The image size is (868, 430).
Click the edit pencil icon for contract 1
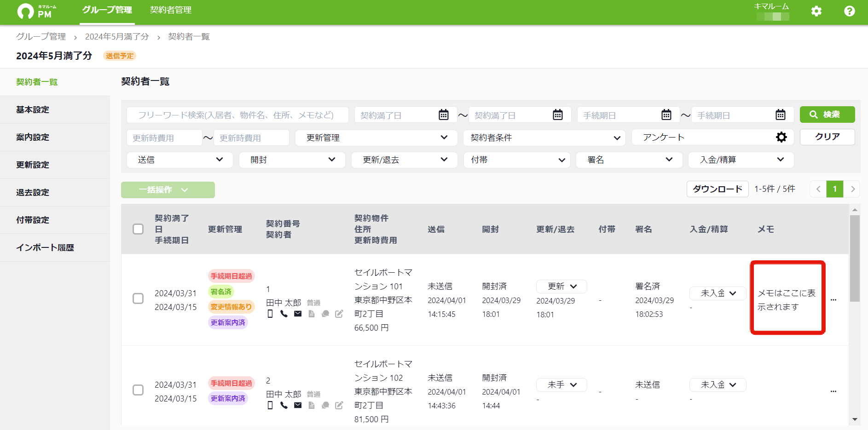(x=339, y=314)
